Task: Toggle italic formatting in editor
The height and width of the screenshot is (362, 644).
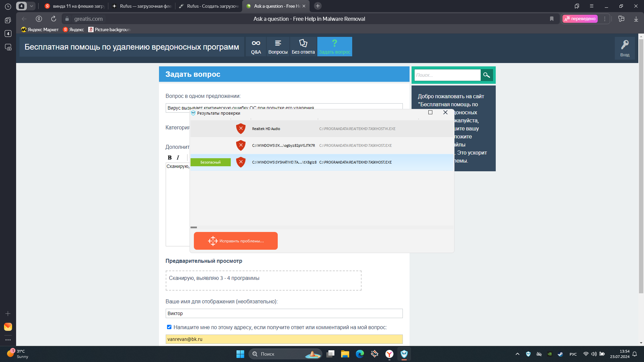Action: 178,158
